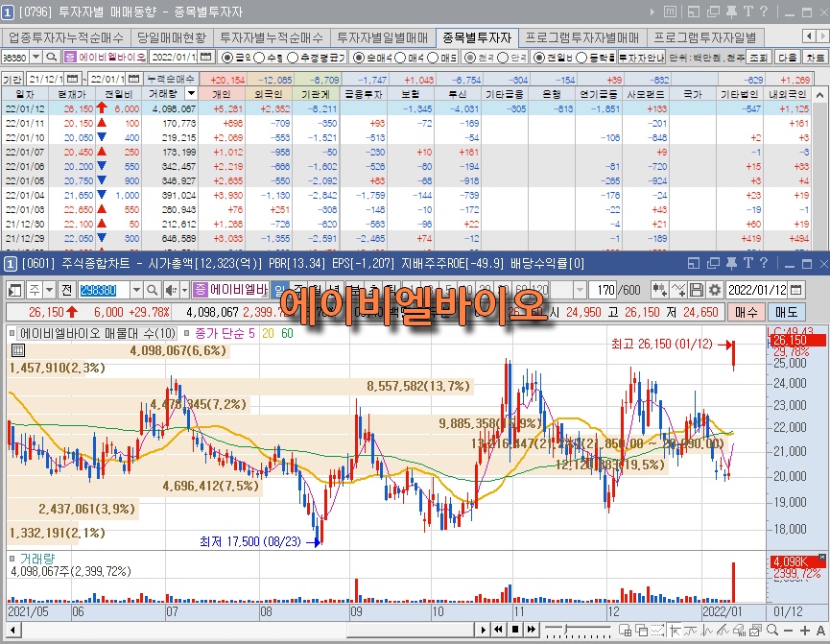The image size is (830, 644).
Task: Open chart settings gear icon
Action: 715,290
